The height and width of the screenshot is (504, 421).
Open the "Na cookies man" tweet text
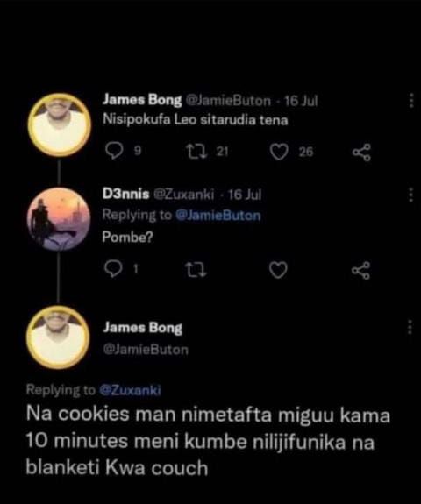pyautogui.click(x=208, y=440)
